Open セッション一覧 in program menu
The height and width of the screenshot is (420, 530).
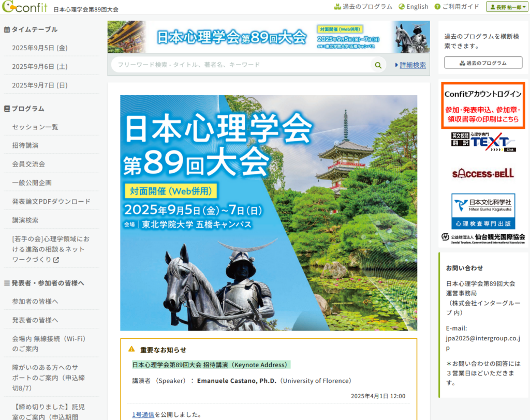click(35, 127)
